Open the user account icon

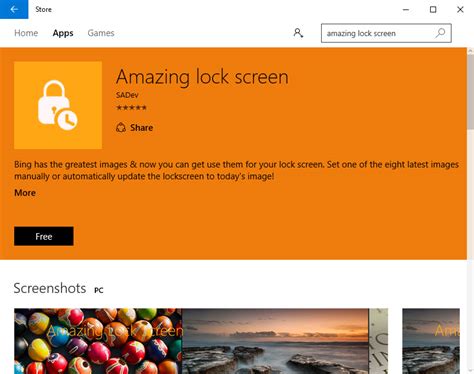298,33
